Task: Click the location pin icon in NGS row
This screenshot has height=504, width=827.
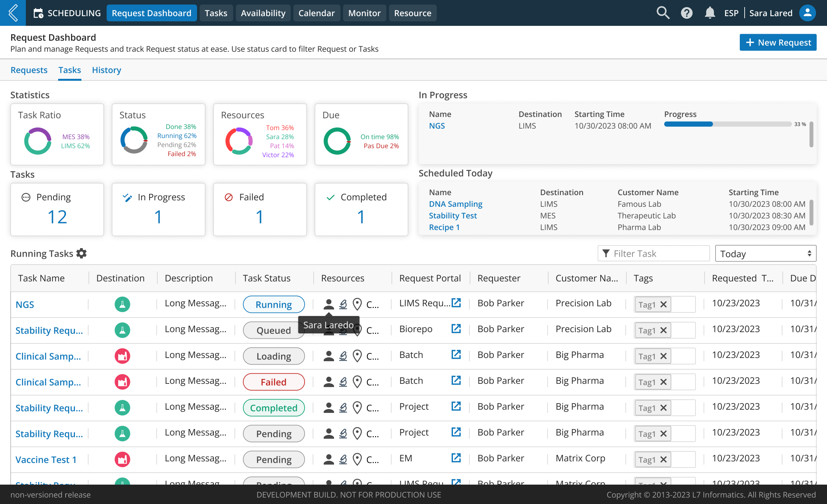Action: point(357,304)
